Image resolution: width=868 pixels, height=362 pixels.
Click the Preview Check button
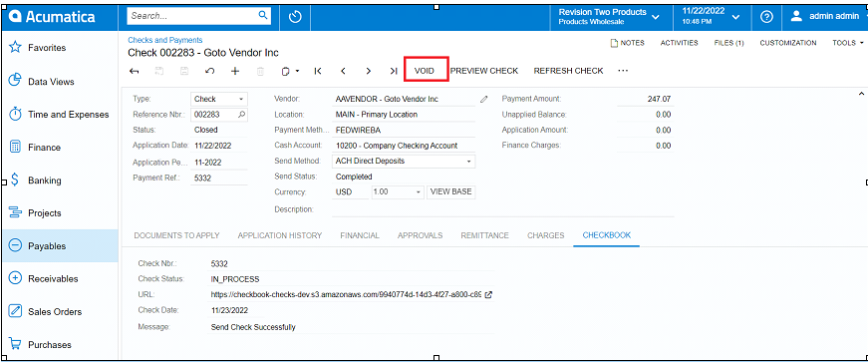[x=484, y=71]
